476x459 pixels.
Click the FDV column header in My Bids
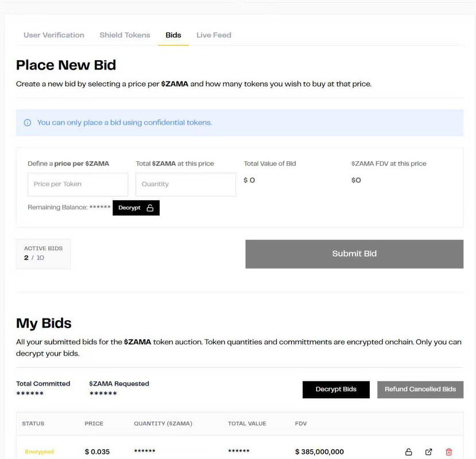pyautogui.click(x=301, y=423)
